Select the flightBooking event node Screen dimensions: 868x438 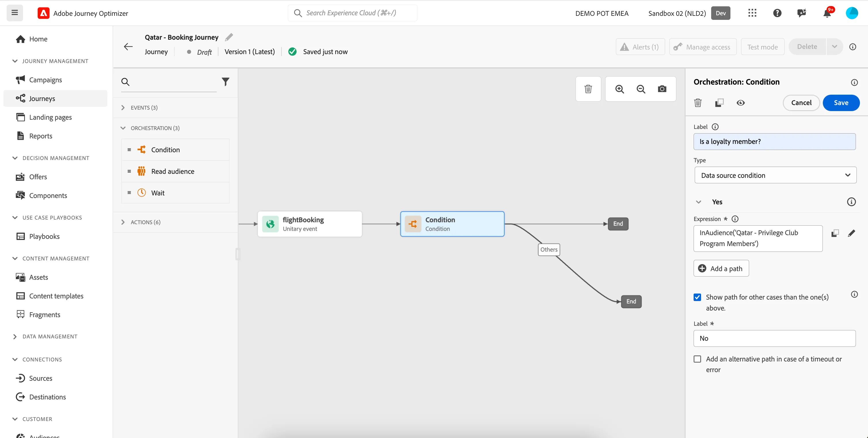[310, 224]
